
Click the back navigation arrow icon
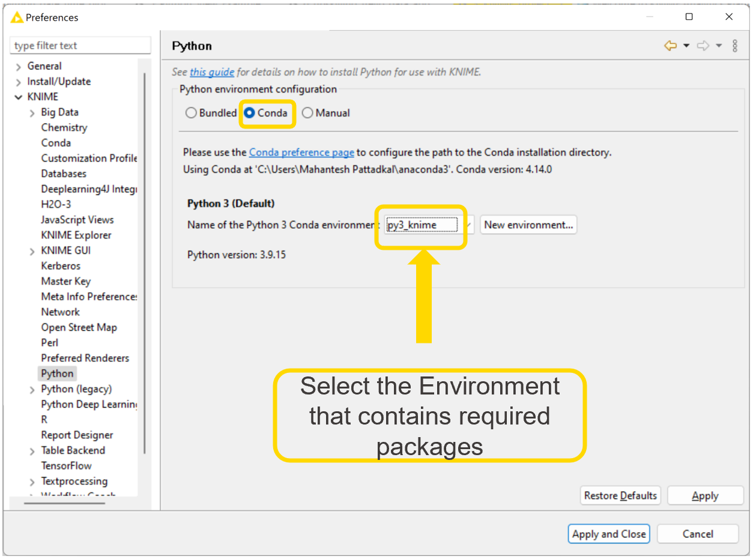point(670,46)
